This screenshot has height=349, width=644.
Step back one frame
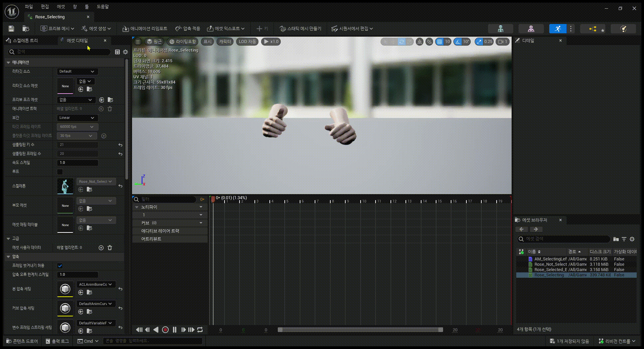[x=147, y=330]
